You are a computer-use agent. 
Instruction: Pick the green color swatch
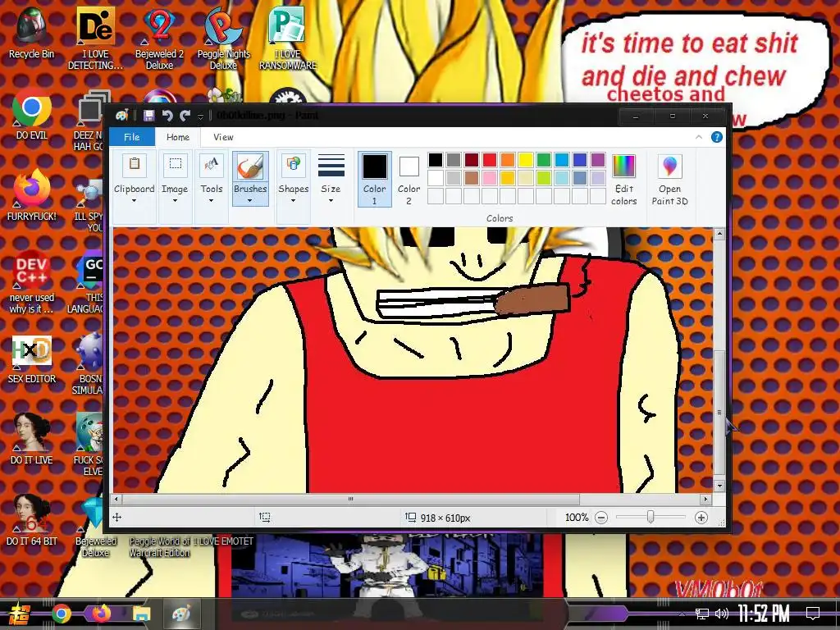544,160
